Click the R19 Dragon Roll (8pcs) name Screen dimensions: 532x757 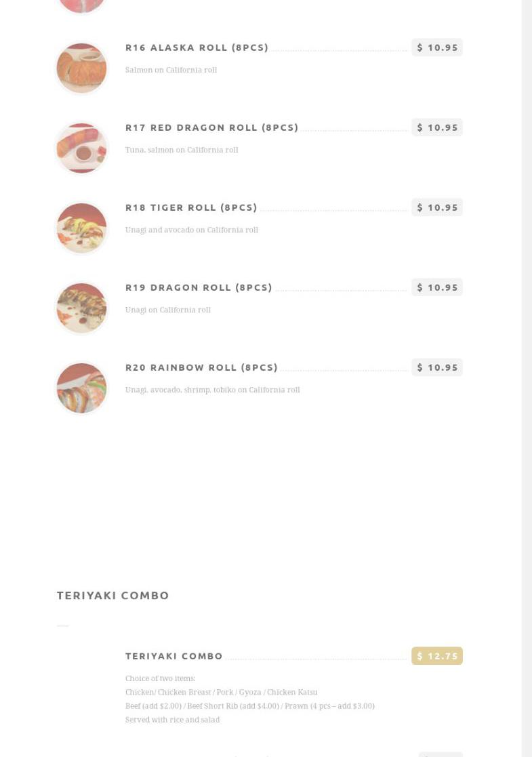pyautogui.click(x=199, y=287)
